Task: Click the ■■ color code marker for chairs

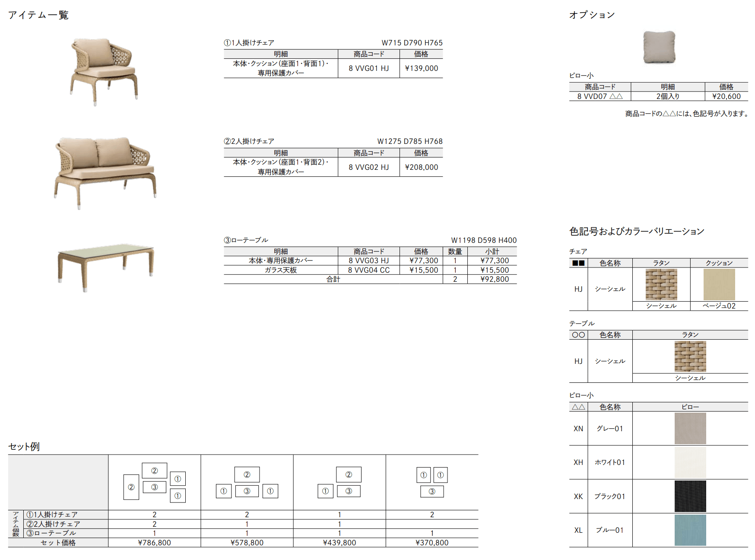Action: click(x=577, y=262)
